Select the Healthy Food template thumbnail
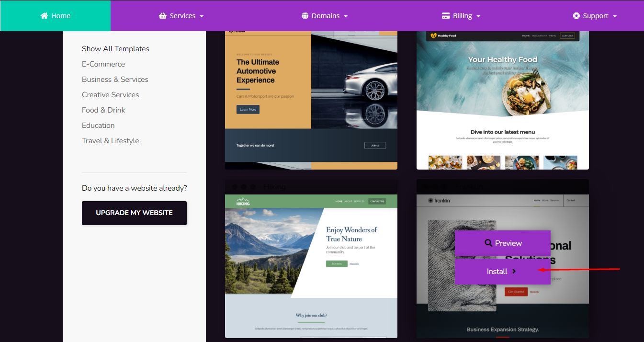The height and width of the screenshot is (342, 644). [x=502, y=100]
